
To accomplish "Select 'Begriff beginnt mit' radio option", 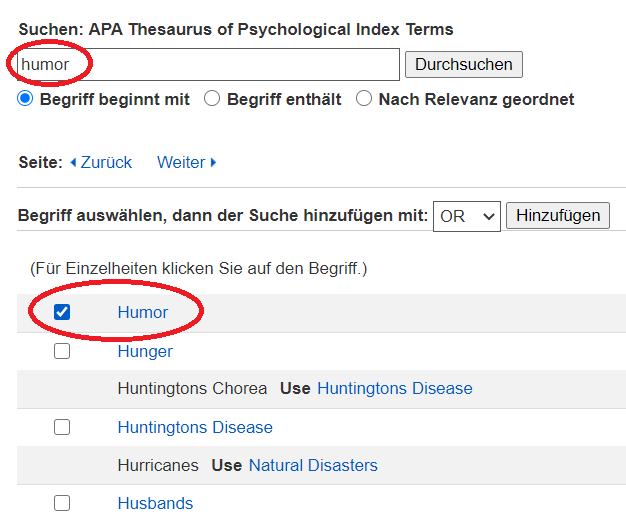I will [26, 99].
